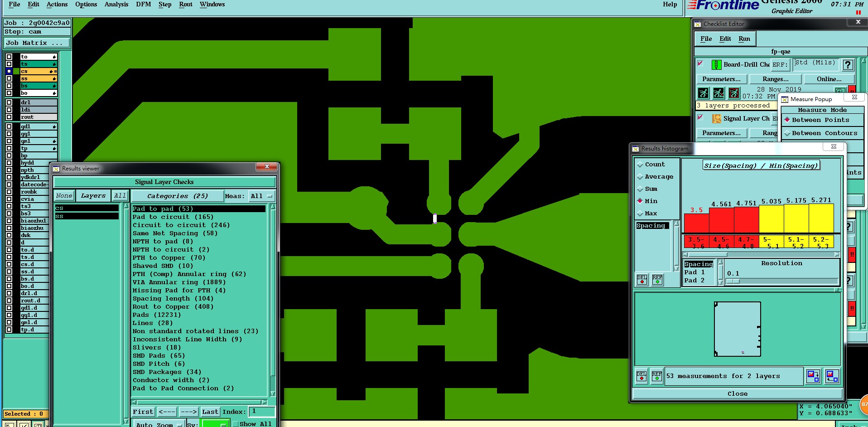Click the third red-bordered runner icon in Checklist Editor
Screen dimensions: 868x427
[x=734, y=93]
